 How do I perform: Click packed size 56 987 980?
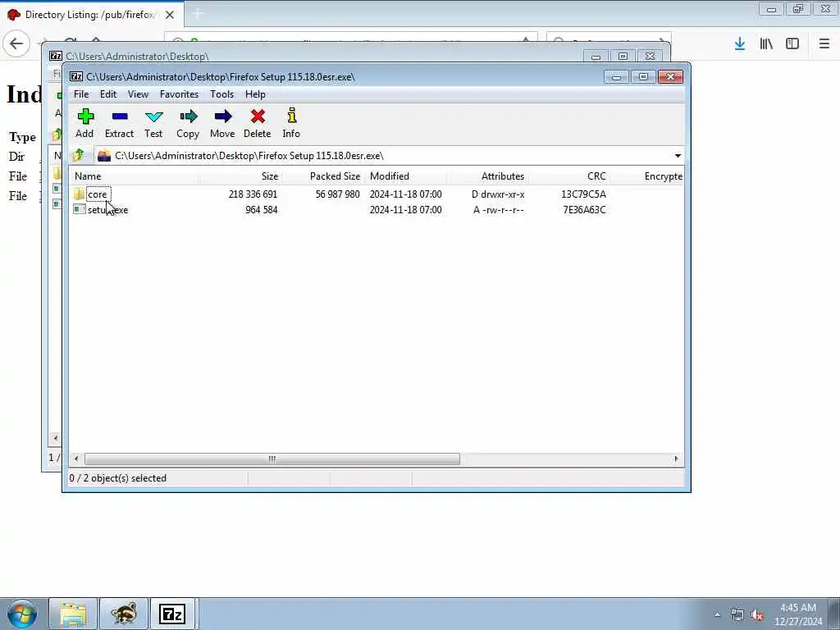[337, 194]
